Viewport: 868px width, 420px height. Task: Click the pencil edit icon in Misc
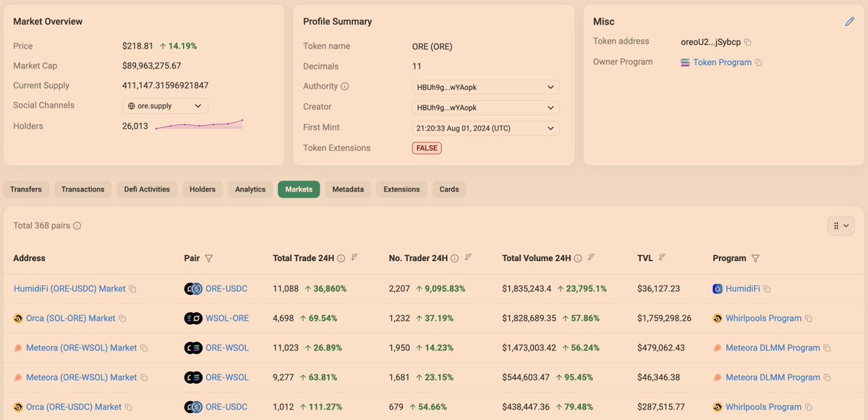[x=850, y=22]
